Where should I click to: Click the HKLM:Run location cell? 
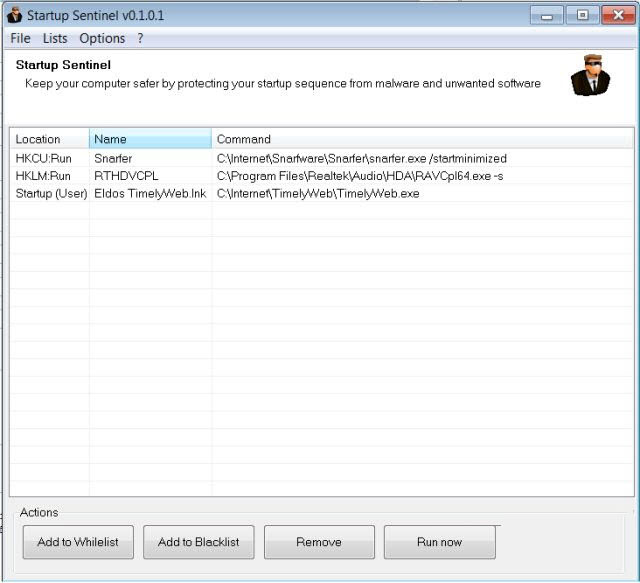tap(43, 176)
